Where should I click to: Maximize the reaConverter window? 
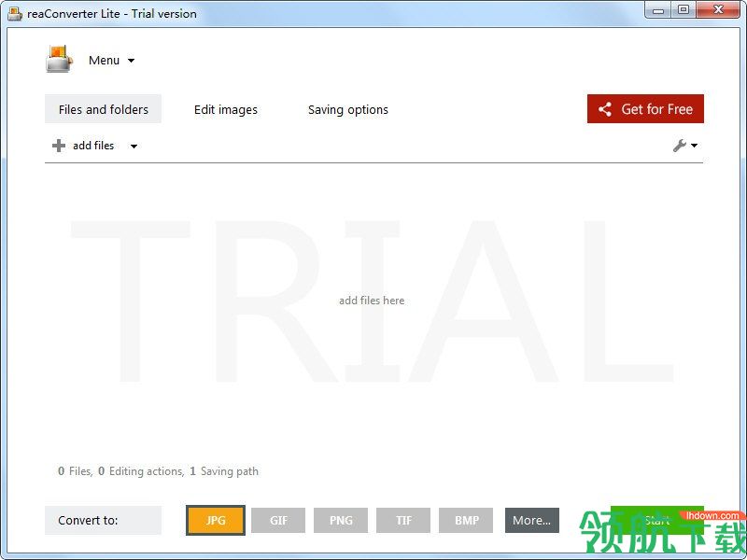tap(684, 10)
